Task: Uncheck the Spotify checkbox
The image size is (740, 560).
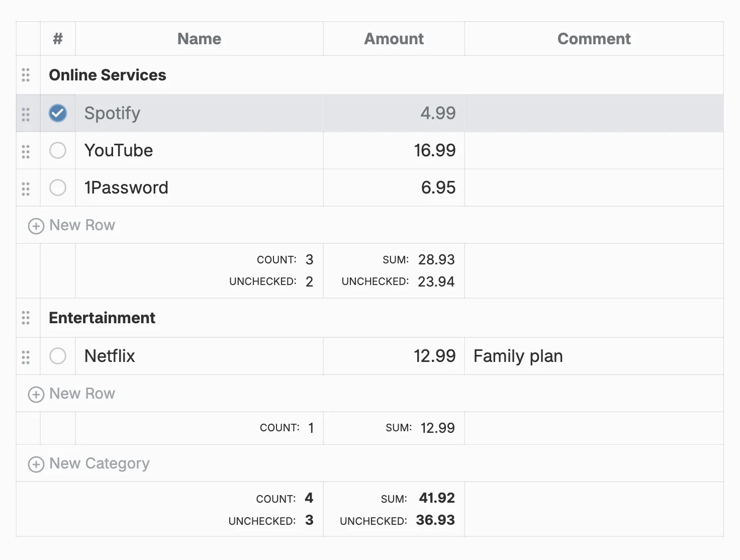Action: click(x=58, y=113)
